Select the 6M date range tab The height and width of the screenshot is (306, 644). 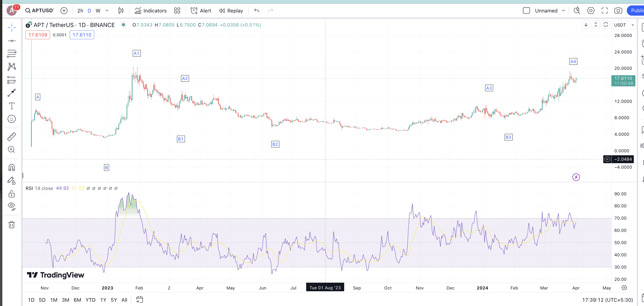77,300
